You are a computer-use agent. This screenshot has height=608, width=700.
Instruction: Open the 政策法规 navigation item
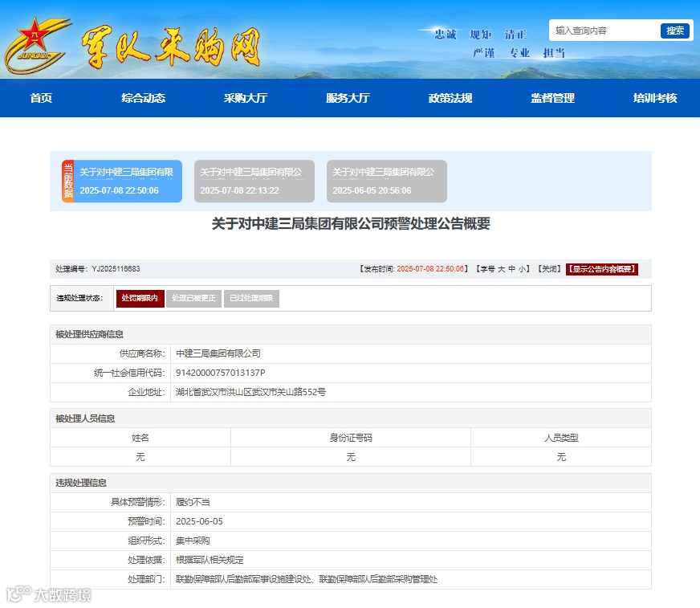(450, 98)
